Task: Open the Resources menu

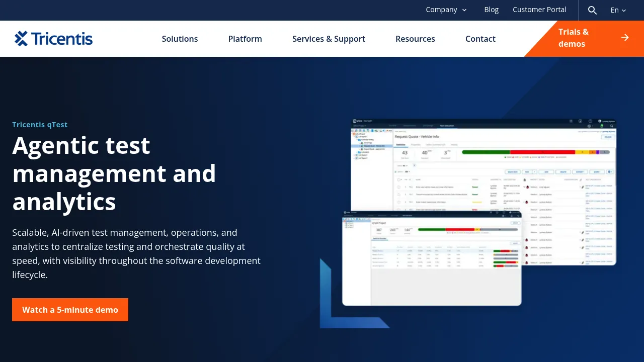Action: pos(415,39)
